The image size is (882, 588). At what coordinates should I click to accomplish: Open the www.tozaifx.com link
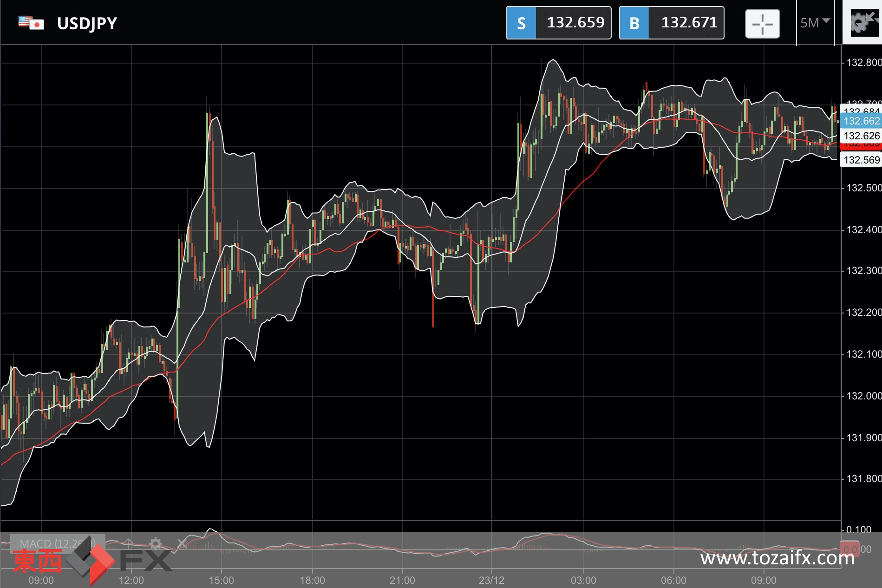[x=777, y=558]
